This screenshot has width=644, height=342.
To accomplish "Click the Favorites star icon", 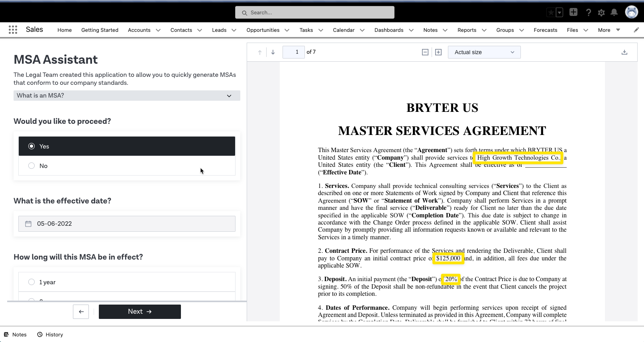I will click(x=551, y=13).
